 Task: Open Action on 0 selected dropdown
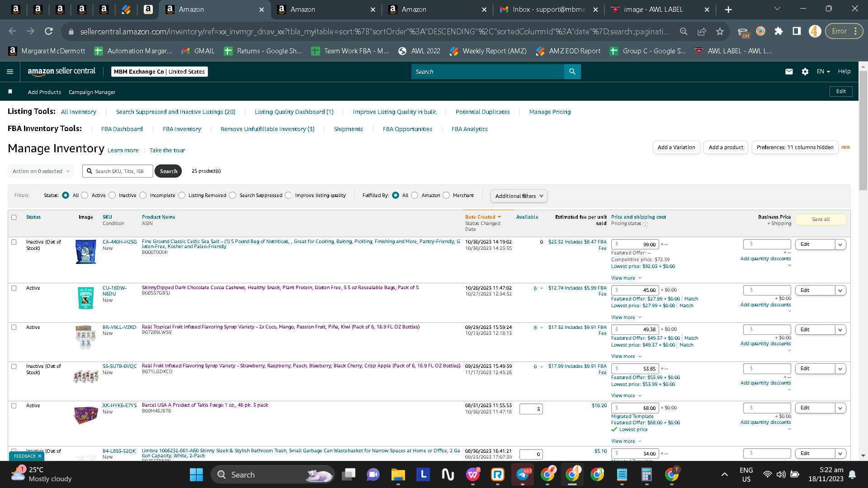pyautogui.click(x=41, y=171)
